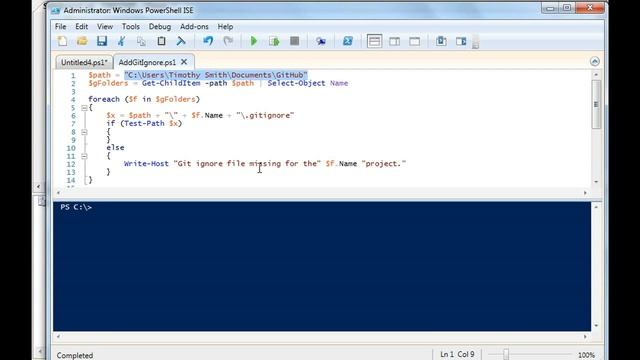Clear the console pane
Screen dimensions: 640x360
click(181, 41)
